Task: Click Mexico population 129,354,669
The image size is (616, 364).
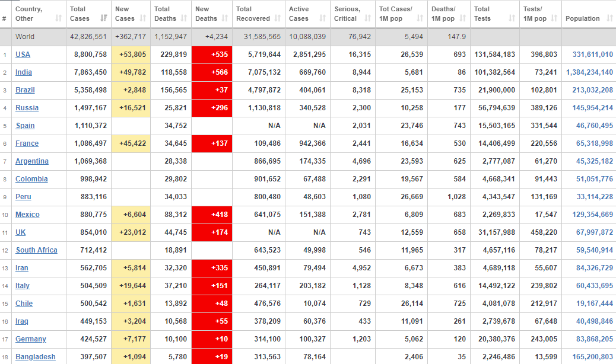Action: click(x=592, y=215)
